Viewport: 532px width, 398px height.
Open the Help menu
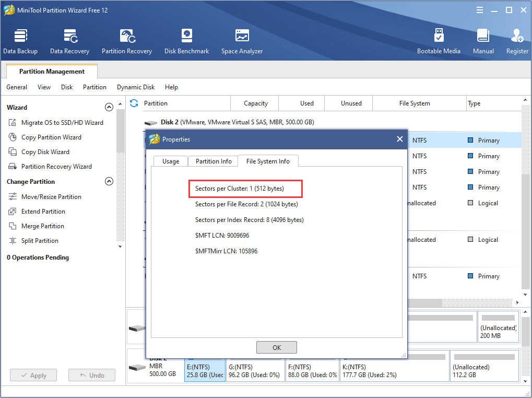(171, 87)
